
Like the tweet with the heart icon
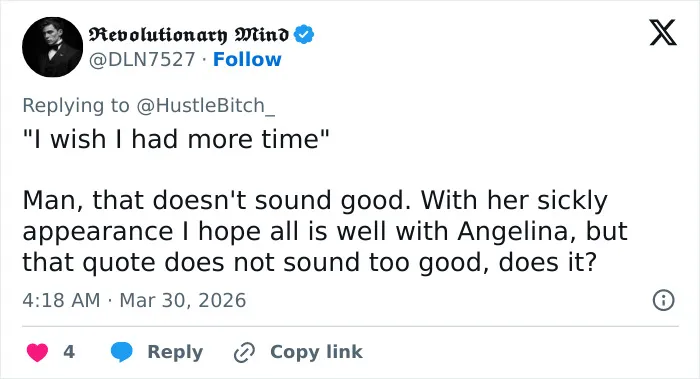(x=38, y=352)
